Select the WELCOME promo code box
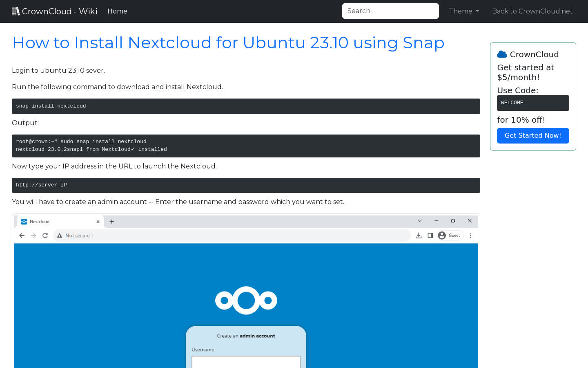The image size is (588, 368). [x=533, y=103]
